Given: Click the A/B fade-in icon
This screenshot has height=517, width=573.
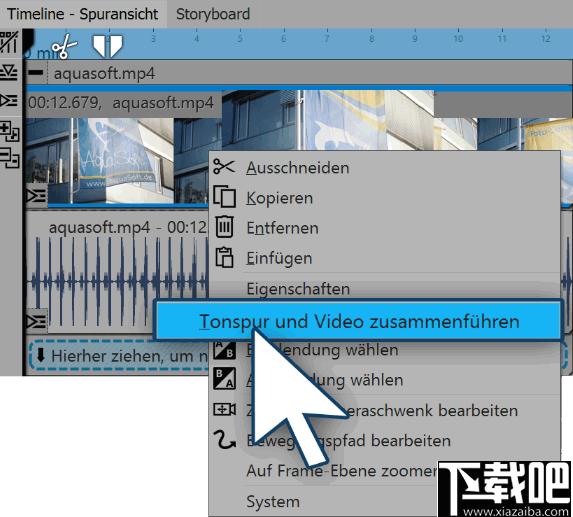Looking at the screenshot, I should (x=224, y=349).
